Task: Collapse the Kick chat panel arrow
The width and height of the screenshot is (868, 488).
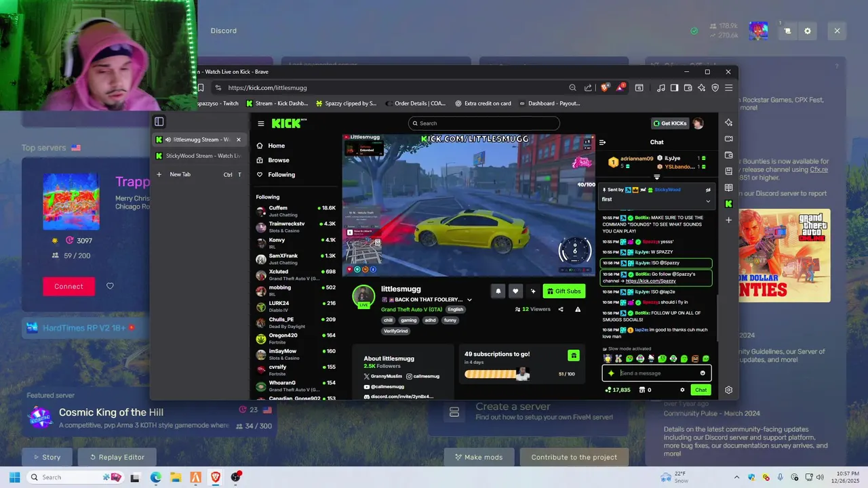Action: (x=602, y=142)
